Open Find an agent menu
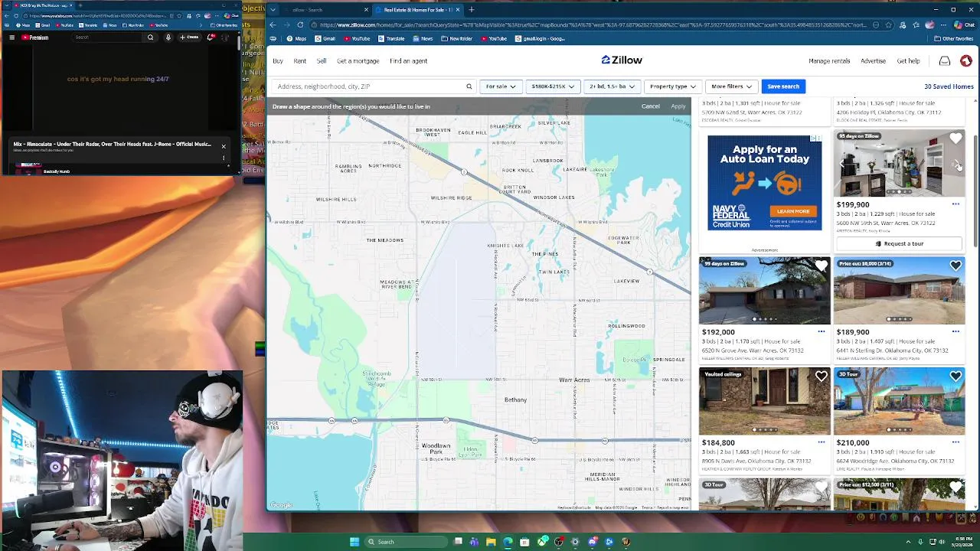 point(408,60)
